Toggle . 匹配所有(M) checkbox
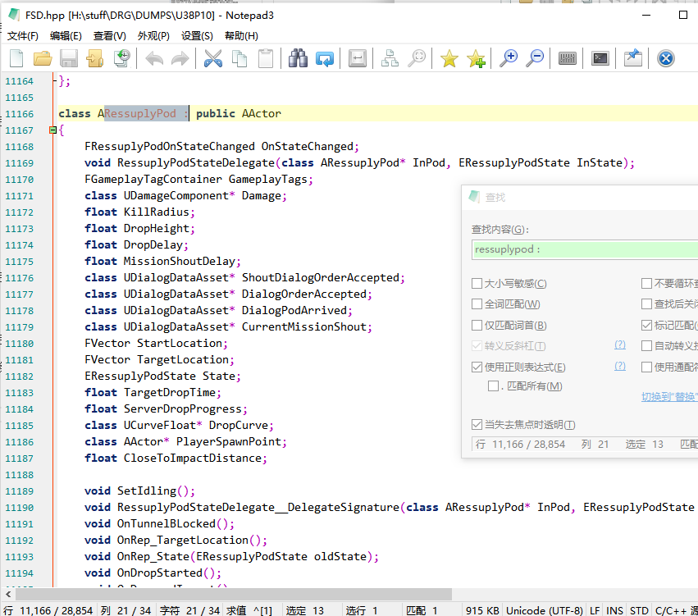Viewport: 698px width, 616px height. (x=493, y=386)
